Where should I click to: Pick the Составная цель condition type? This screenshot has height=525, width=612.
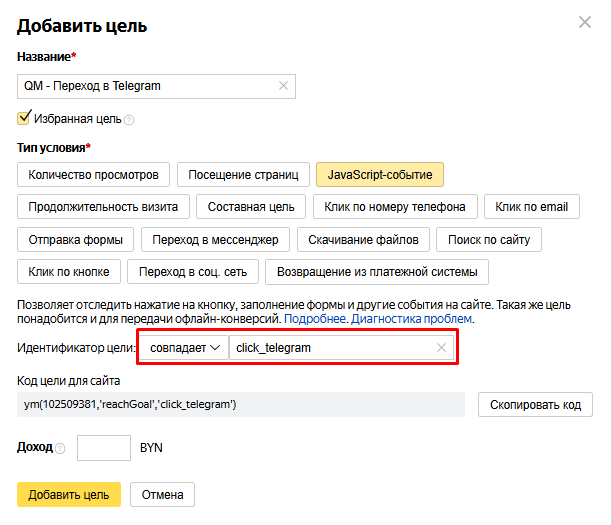pyautogui.click(x=251, y=206)
